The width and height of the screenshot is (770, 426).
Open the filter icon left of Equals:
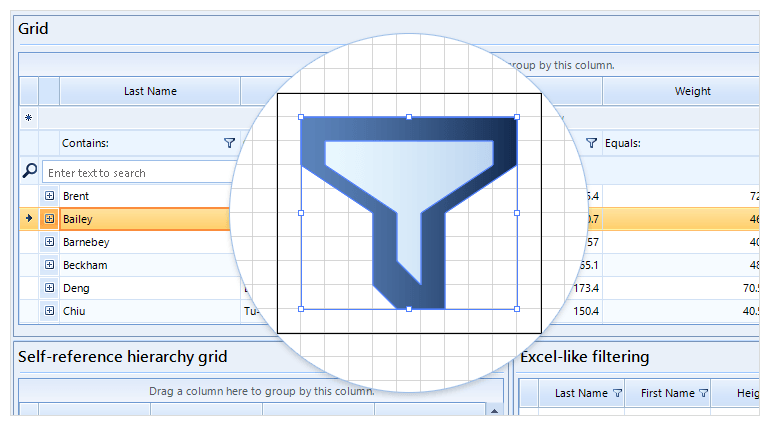click(592, 143)
